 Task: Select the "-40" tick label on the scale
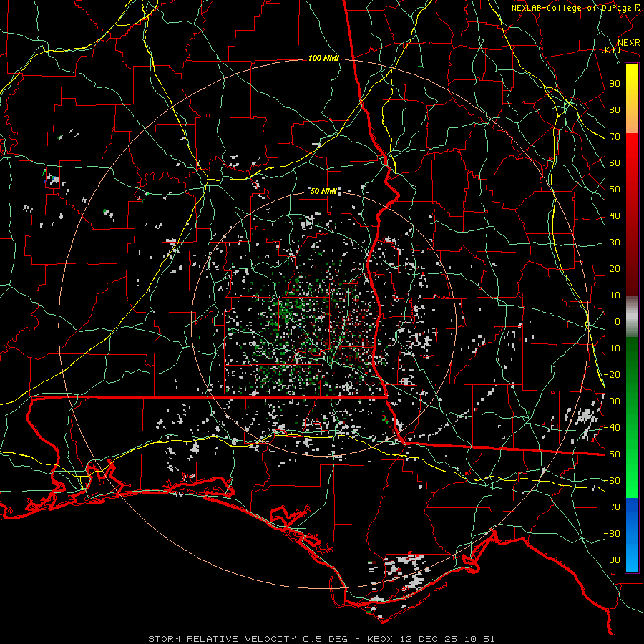612,428
